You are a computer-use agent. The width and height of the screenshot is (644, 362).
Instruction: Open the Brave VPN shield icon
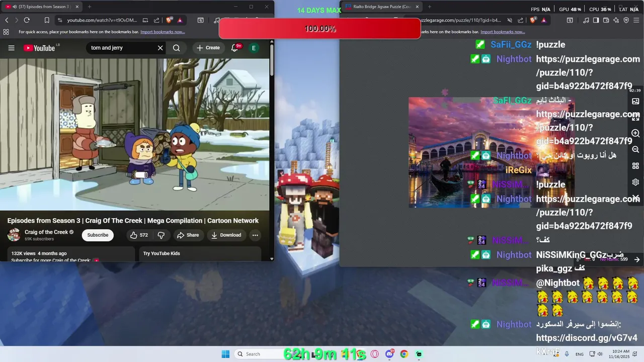pos(626,20)
